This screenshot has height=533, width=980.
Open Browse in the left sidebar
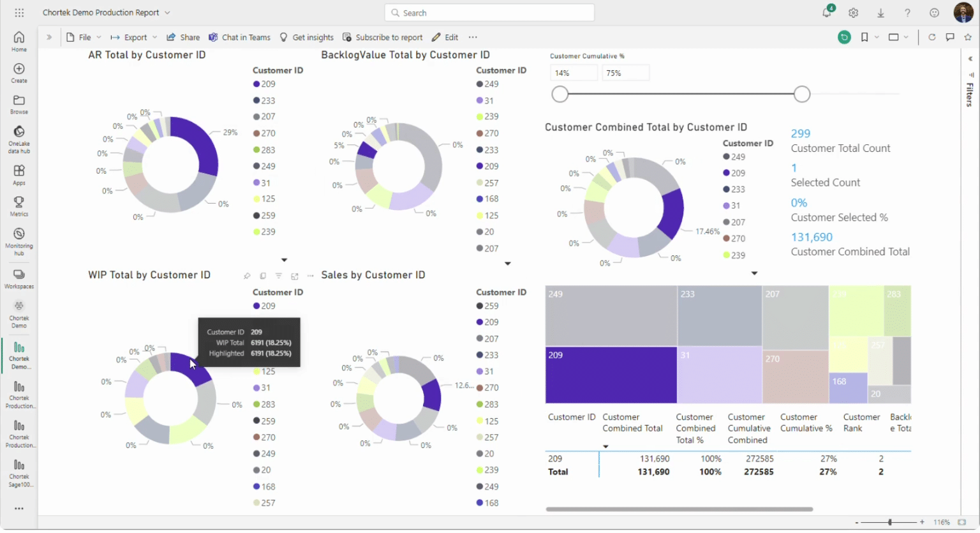pos(19,104)
